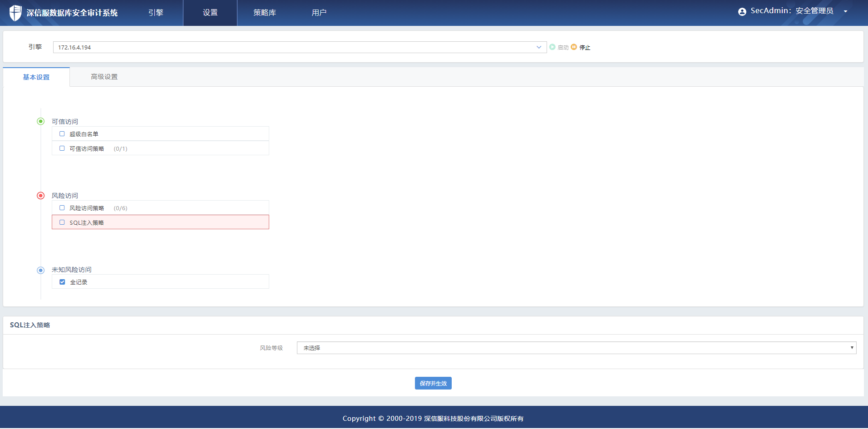Image resolution: width=868 pixels, height=429 pixels.
Task: Click the green 可信访问 timeline marker
Action: [x=41, y=121]
